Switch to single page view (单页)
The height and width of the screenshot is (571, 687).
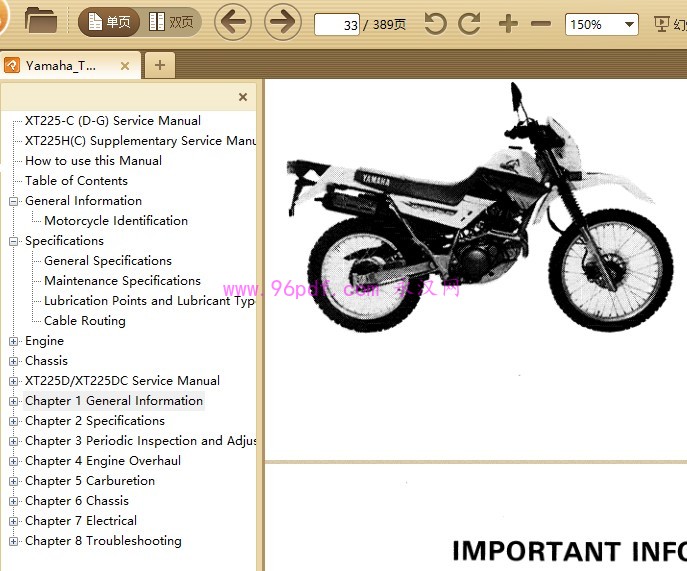(109, 21)
